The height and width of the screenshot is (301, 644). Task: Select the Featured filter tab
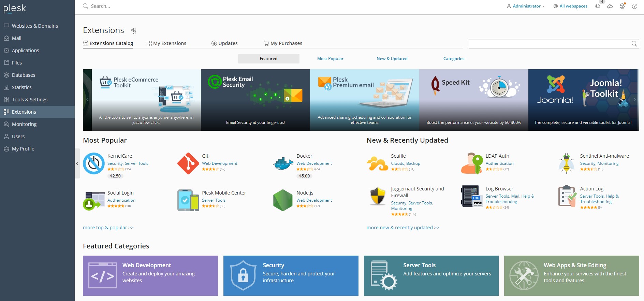click(268, 59)
